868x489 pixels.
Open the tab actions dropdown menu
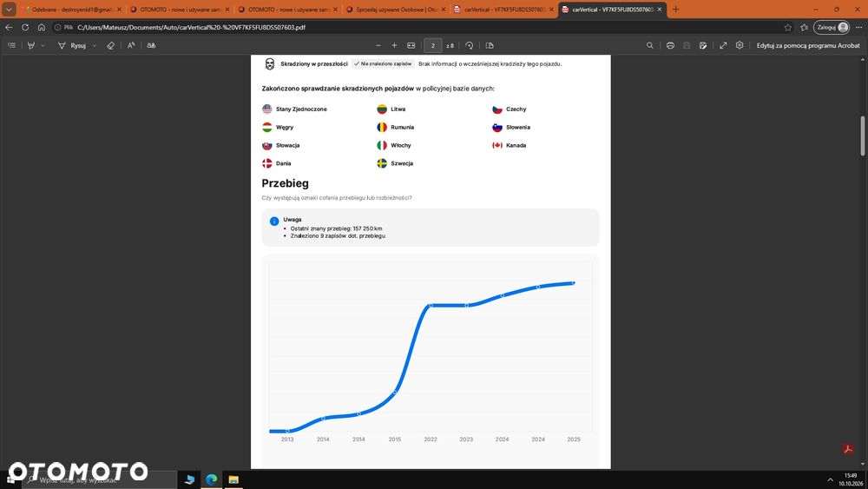(x=9, y=10)
